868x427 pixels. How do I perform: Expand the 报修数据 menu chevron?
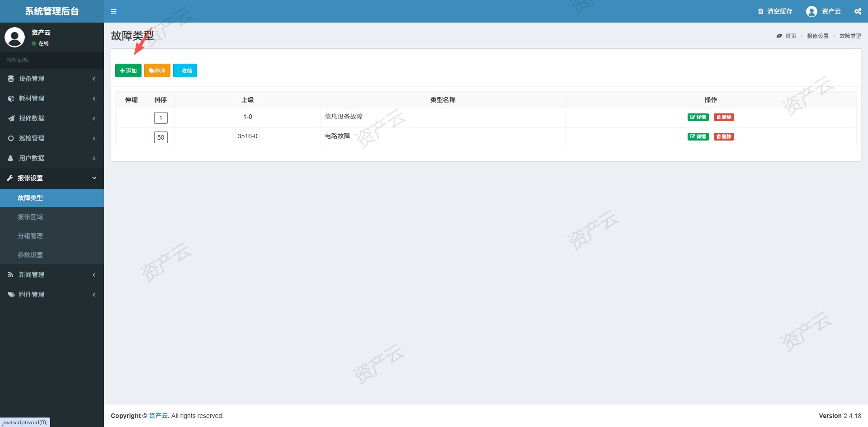pyautogui.click(x=94, y=118)
